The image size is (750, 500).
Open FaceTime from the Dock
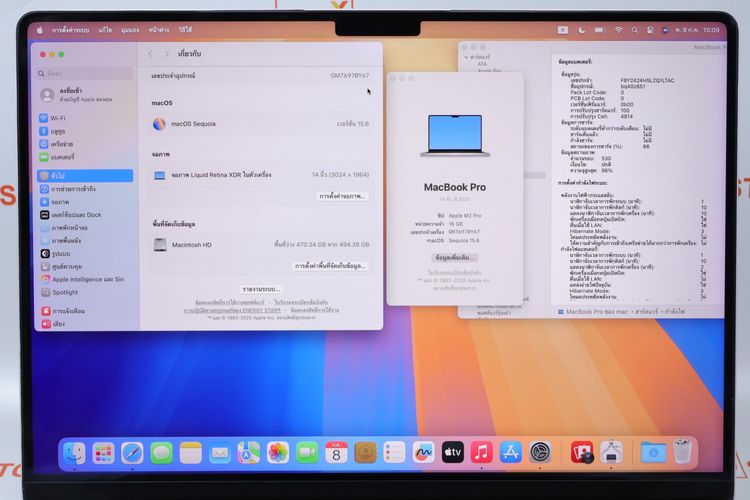(x=307, y=453)
